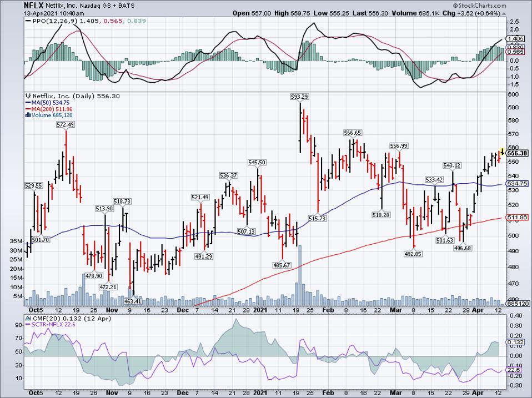Click the purple line marker before SCTR-NFLX
The image size is (532, 398).
point(28,325)
